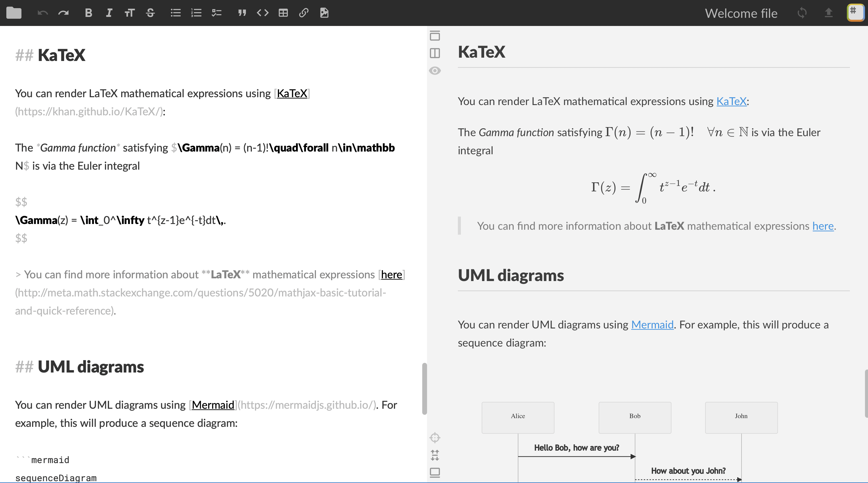868x483 pixels.
Task: Click the '## KaTeX' heading in editor
Action: [50, 55]
